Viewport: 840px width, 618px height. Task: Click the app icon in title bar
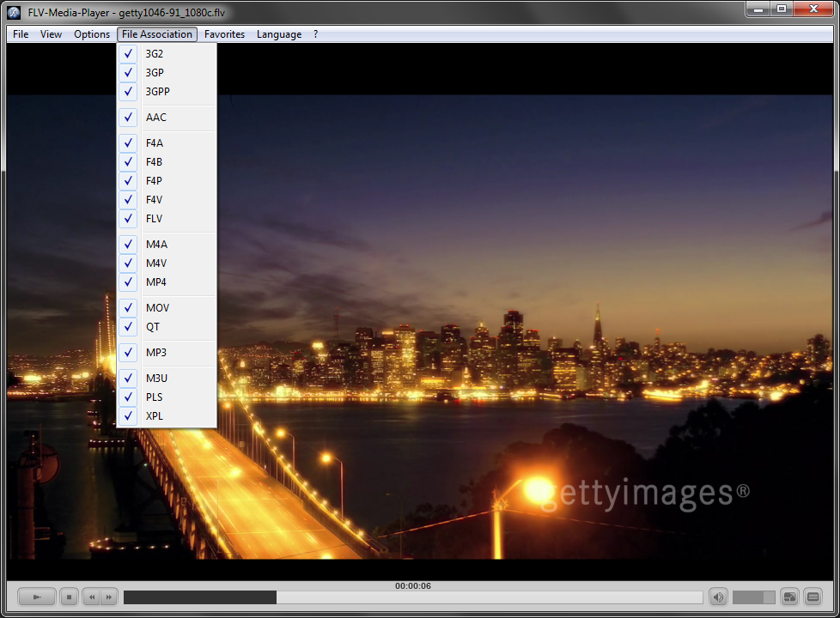click(15, 11)
